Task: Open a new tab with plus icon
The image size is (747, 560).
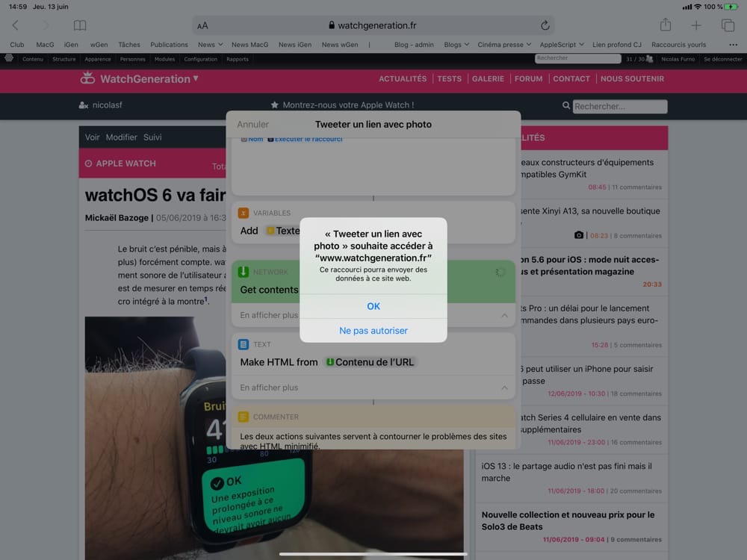Action: (x=696, y=25)
